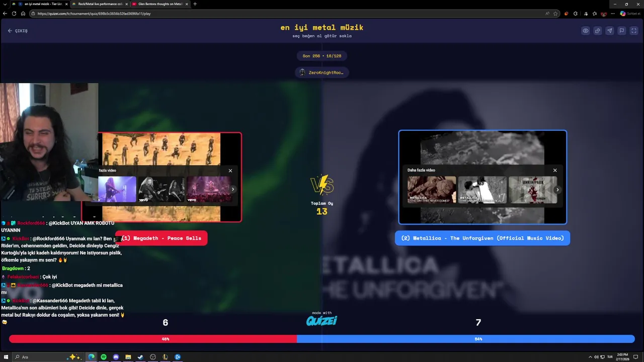Switch to 'en iyi metal müzik' browser tab
The width and height of the screenshot is (644, 362).
pyautogui.click(x=39, y=4)
